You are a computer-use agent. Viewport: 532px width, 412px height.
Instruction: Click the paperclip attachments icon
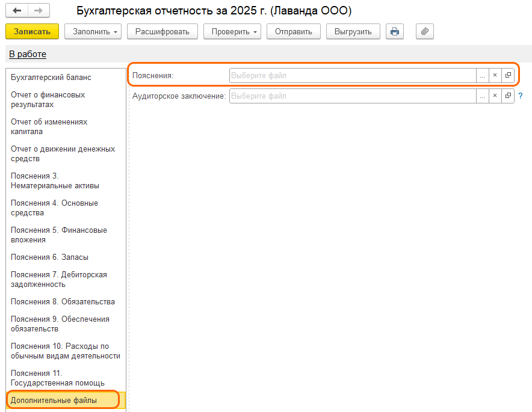click(x=425, y=31)
